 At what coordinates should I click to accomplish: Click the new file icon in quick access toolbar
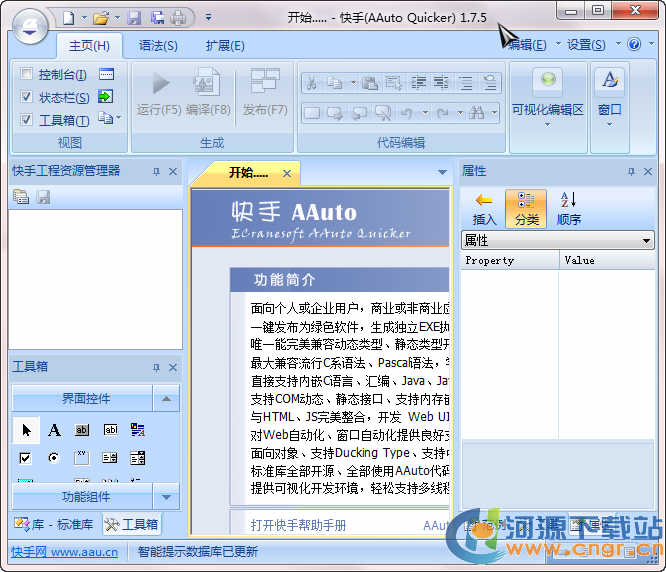68,17
